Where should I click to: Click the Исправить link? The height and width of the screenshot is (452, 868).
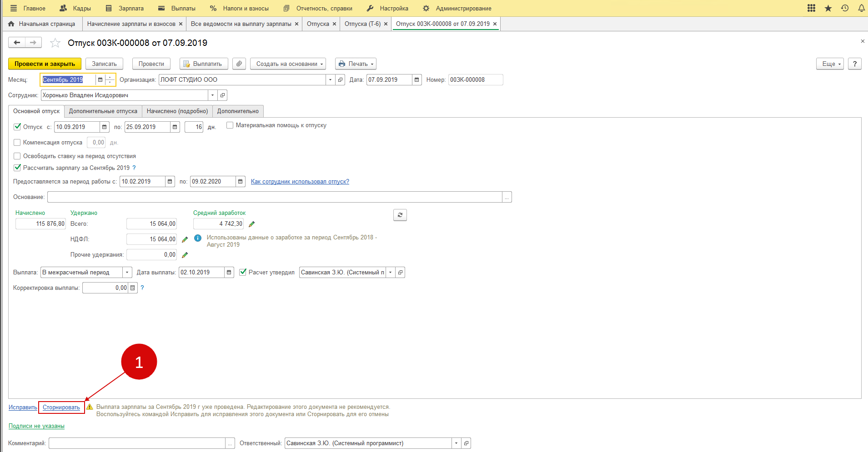[23, 407]
